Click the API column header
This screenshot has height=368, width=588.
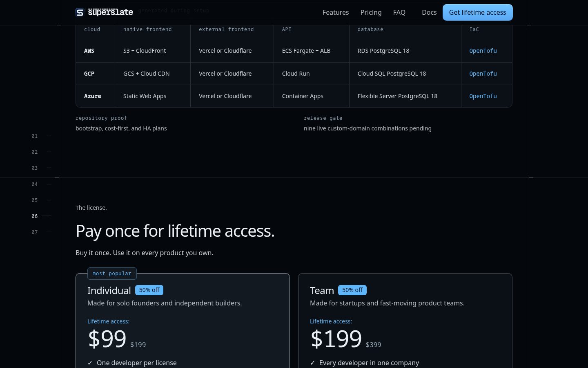click(287, 29)
